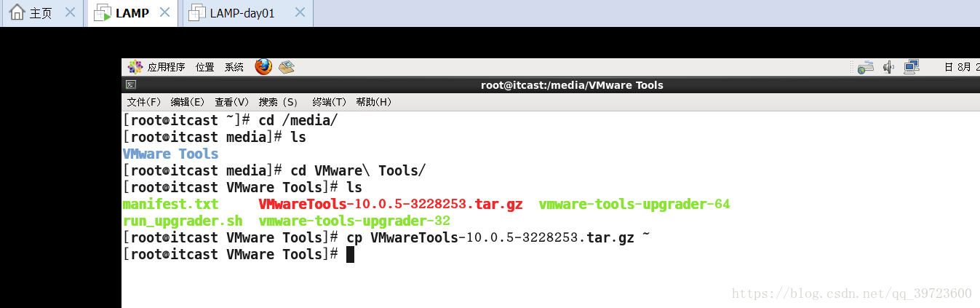This screenshot has height=308, width=980.
Task: Close the LAMP tab
Action: (x=165, y=13)
